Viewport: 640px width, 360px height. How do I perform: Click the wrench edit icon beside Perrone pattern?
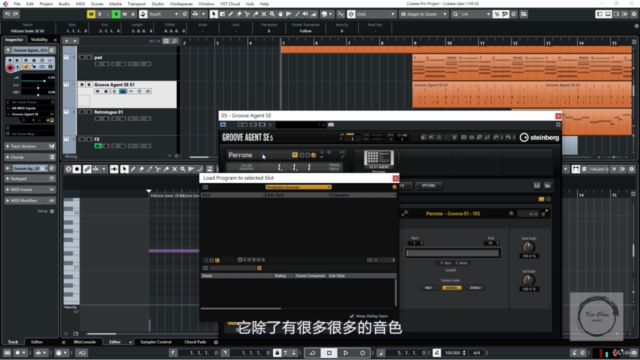(x=404, y=213)
